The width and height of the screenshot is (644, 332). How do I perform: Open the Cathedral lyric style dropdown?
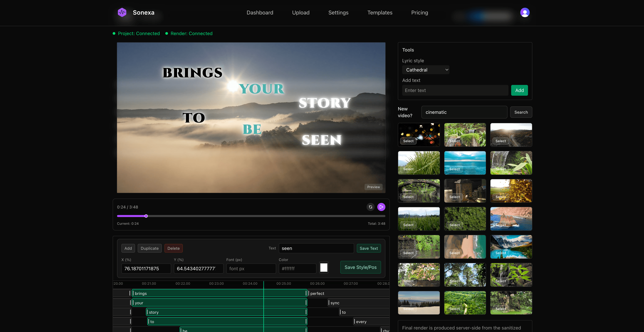point(426,70)
